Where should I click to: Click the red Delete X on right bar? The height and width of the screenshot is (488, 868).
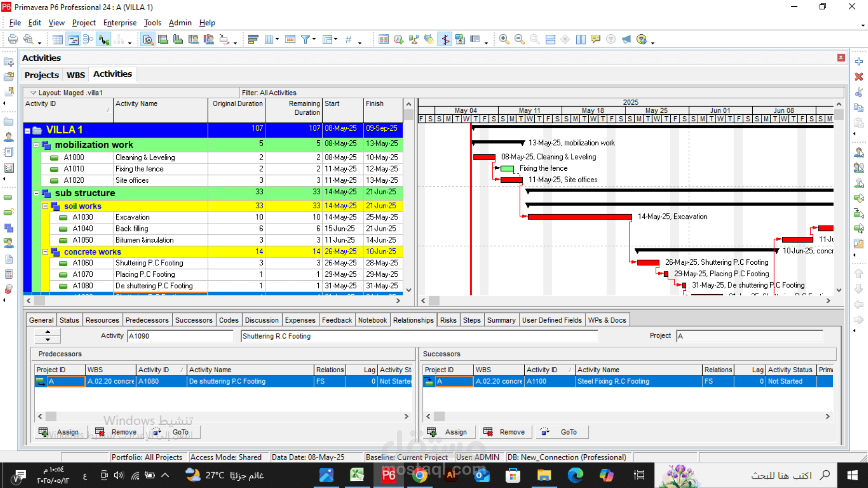[859, 77]
